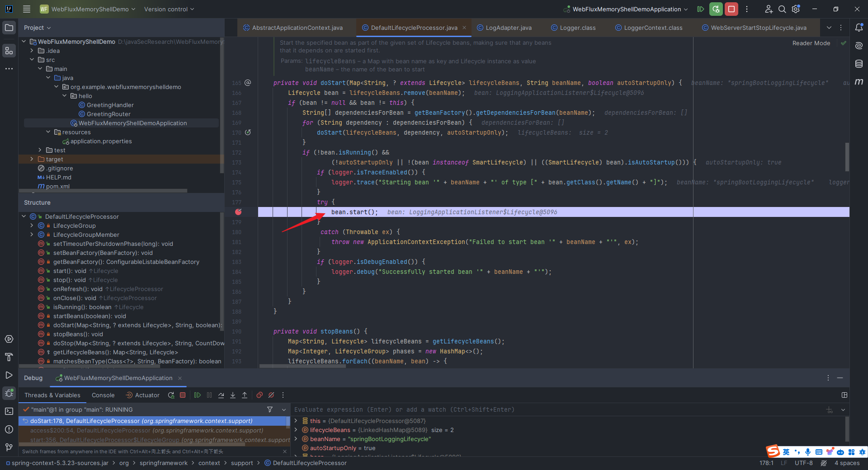Image resolution: width=868 pixels, height=470 pixels.
Task: Switch to Console debug tab
Action: pos(103,395)
